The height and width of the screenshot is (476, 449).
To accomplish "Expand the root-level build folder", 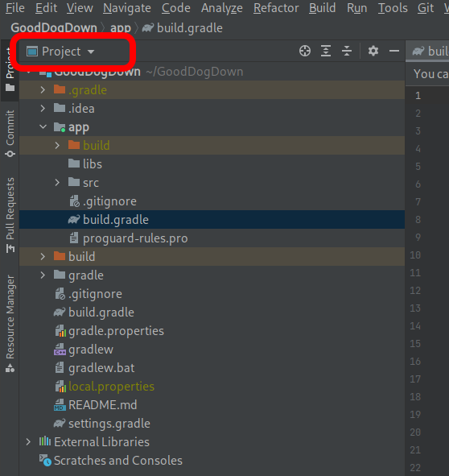I will pos(43,256).
